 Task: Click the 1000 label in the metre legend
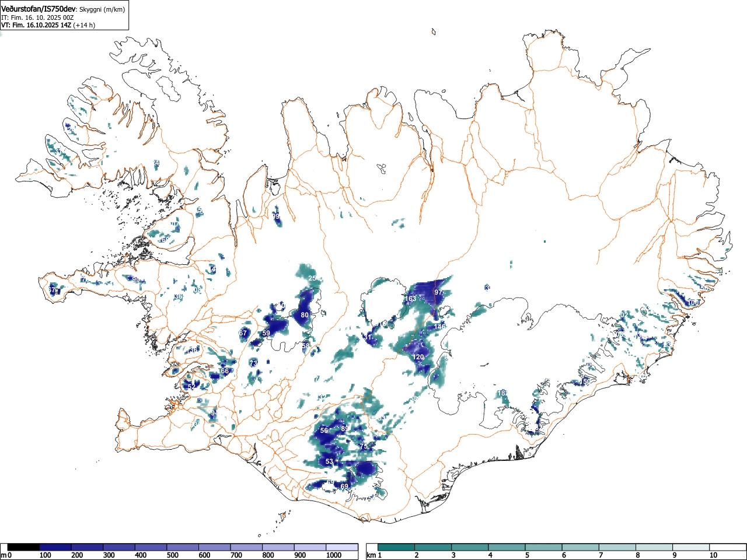coord(334,555)
